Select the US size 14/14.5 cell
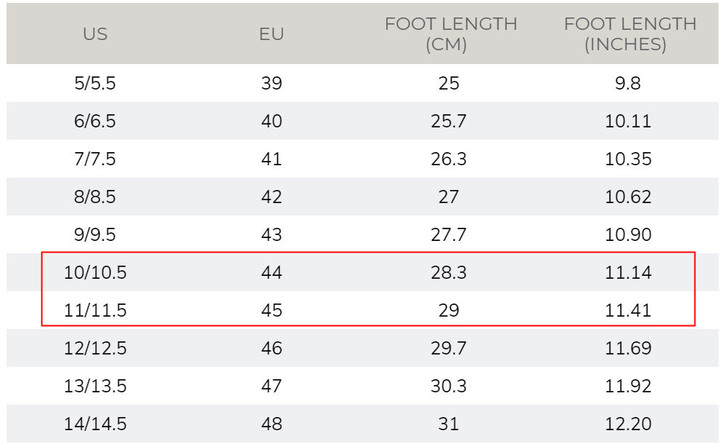The width and height of the screenshot is (720, 444). coord(95,424)
